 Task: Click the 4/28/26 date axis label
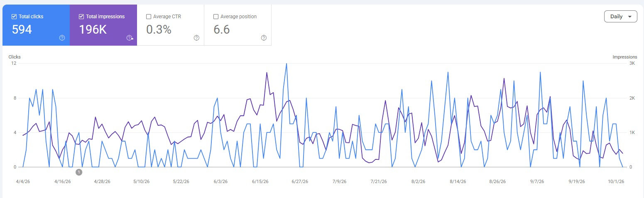tap(102, 181)
